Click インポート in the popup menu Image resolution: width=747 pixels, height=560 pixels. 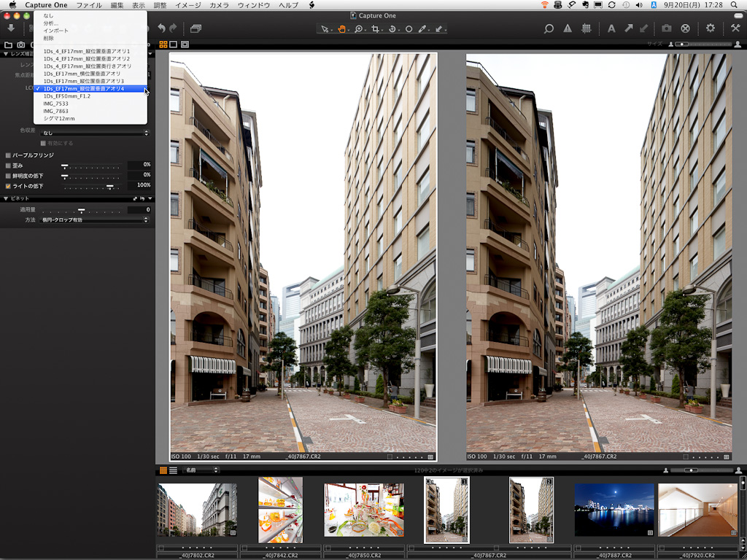56,31
